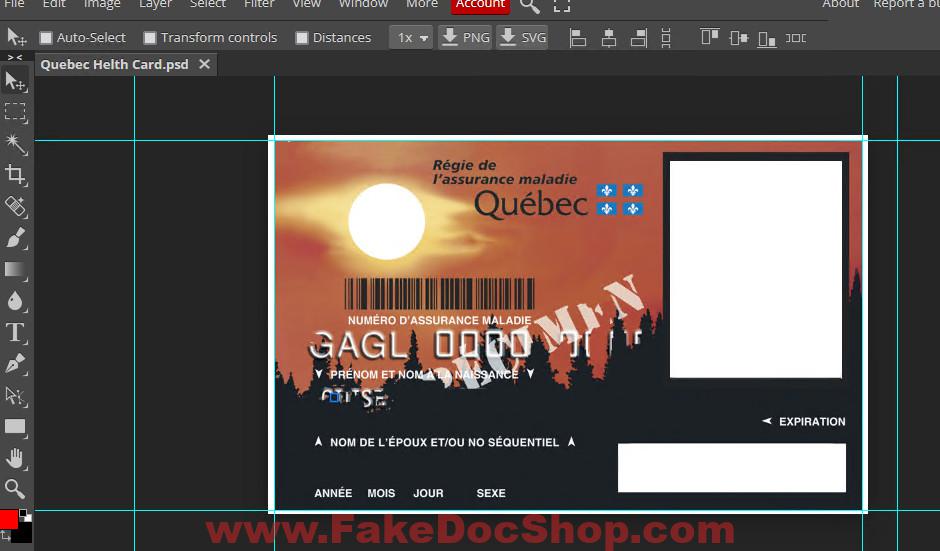
Task: Enable the Distances checkbox
Action: (x=302, y=38)
